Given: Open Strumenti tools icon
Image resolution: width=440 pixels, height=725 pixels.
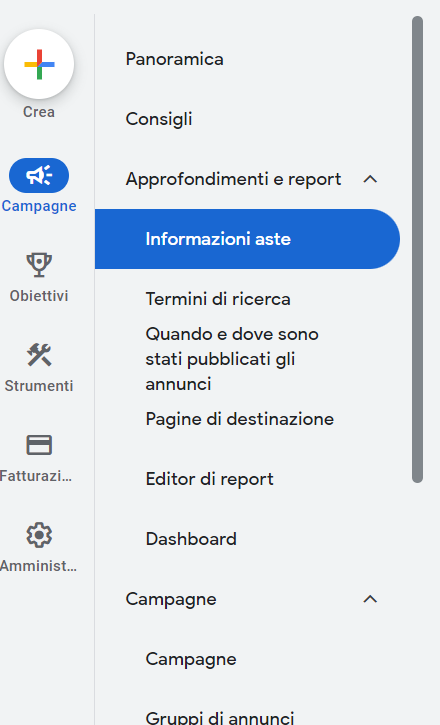Looking at the screenshot, I should tap(39, 355).
